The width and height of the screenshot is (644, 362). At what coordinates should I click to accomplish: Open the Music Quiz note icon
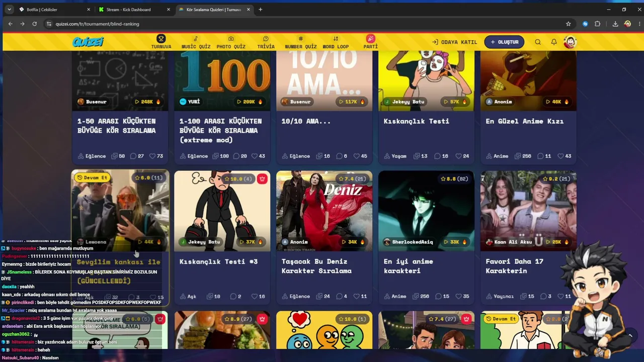(196, 39)
